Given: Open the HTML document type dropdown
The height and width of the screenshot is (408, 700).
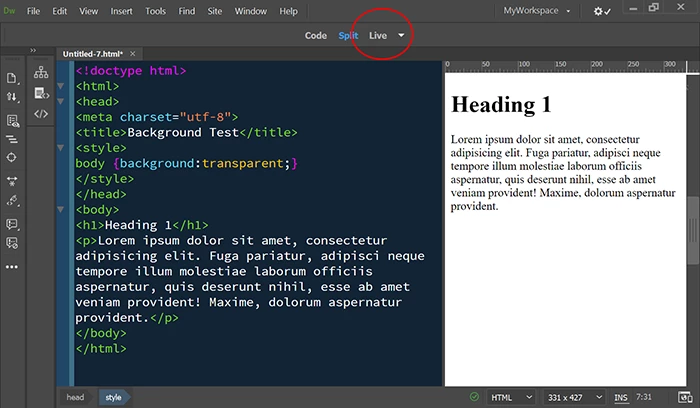Looking at the screenshot, I should 511,397.
